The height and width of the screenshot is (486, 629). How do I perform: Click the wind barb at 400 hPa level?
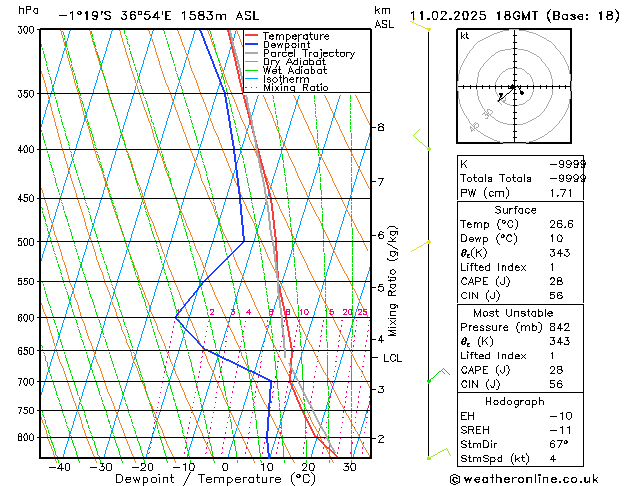click(x=422, y=140)
